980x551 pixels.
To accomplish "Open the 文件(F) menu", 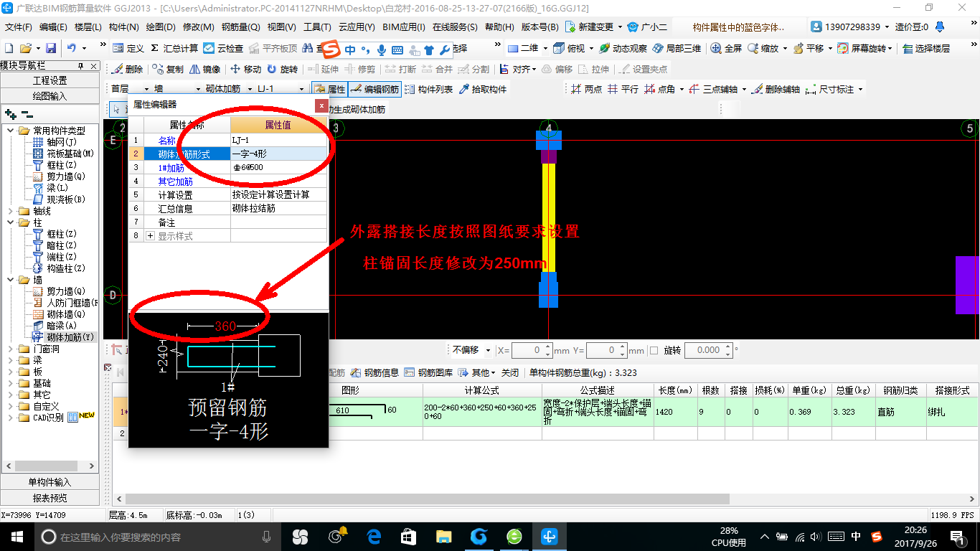I will [19, 27].
